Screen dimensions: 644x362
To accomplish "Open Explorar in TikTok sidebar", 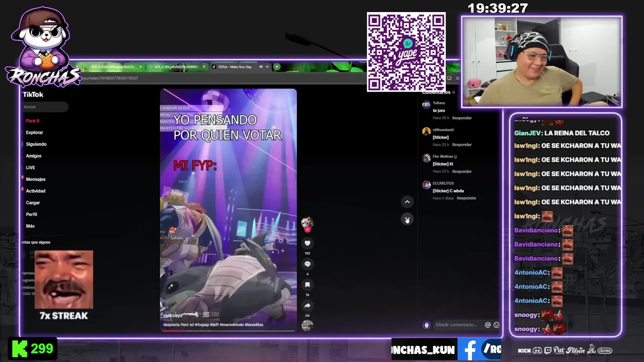I will [34, 132].
